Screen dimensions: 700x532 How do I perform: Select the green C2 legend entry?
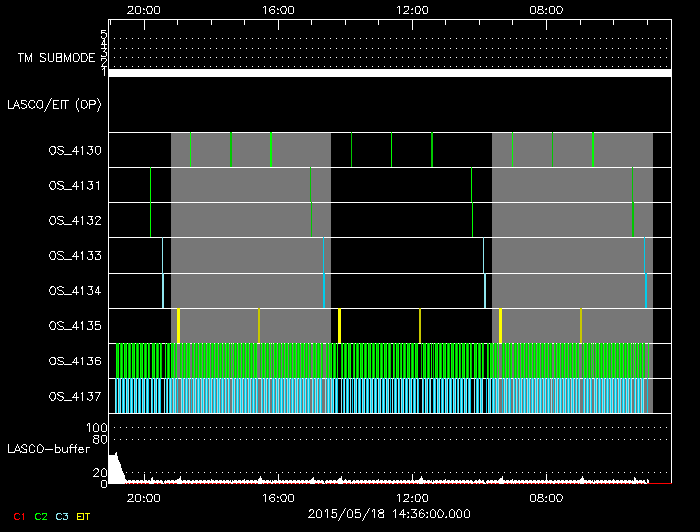click(x=41, y=516)
